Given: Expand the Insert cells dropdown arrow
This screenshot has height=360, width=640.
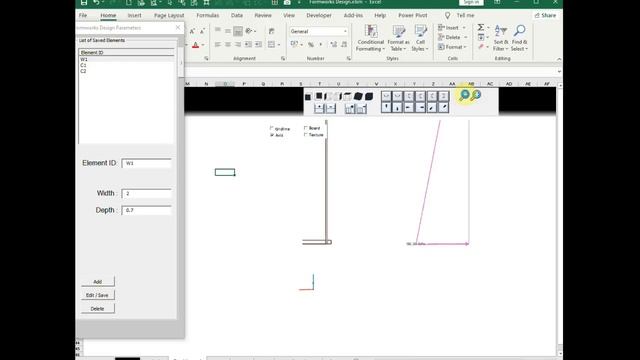Looking at the screenshot, I should tap(464, 28).
